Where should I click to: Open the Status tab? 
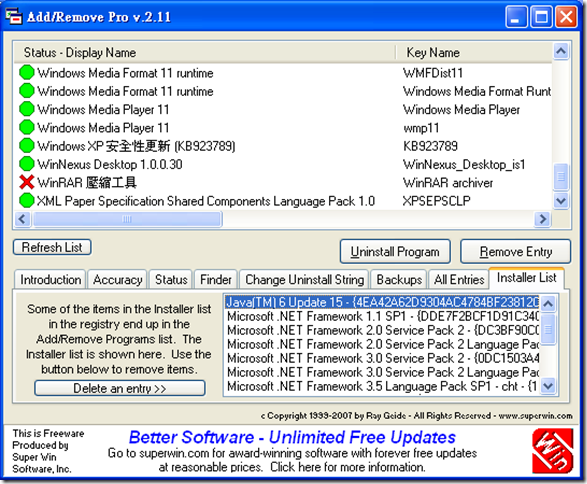171,280
